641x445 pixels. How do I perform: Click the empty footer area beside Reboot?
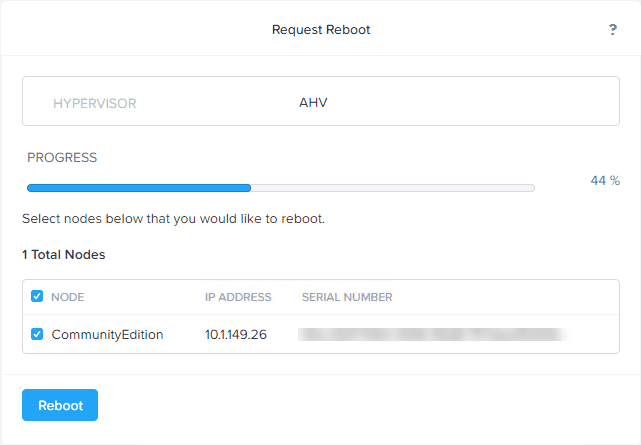point(360,405)
